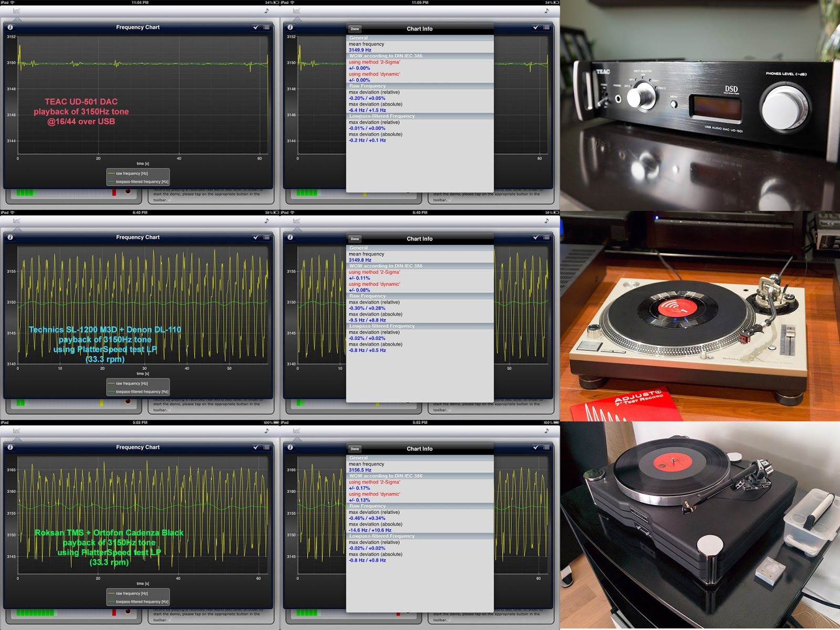Select the 2-Sigma WOW value +/- 0.11%
840x630 pixels.
point(360,278)
